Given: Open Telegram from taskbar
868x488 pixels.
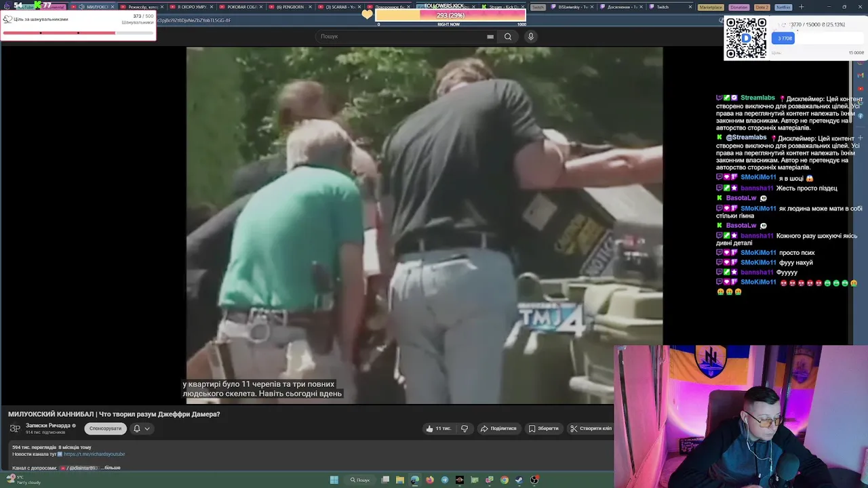Looking at the screenshot, I should (445, 480).
